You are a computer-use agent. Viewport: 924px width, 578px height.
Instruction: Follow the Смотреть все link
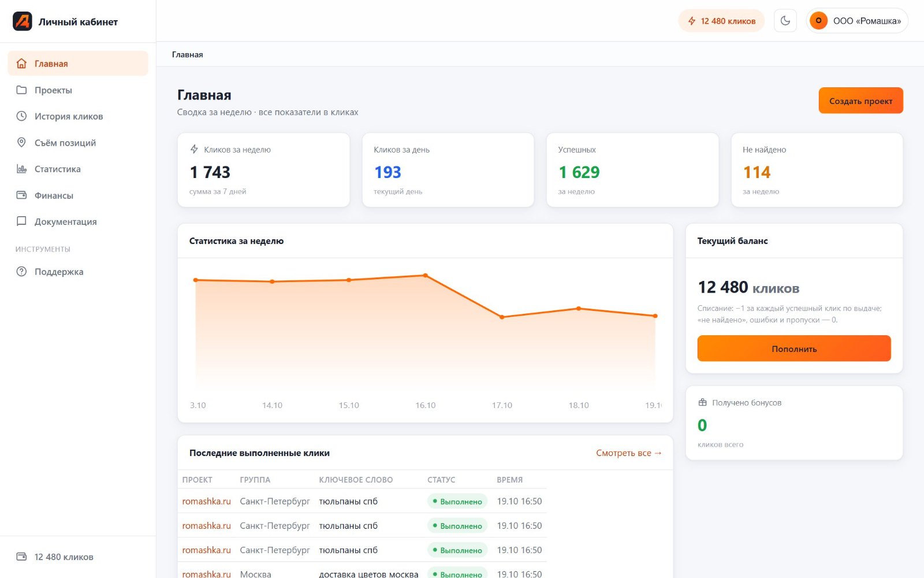coord(629,453)
